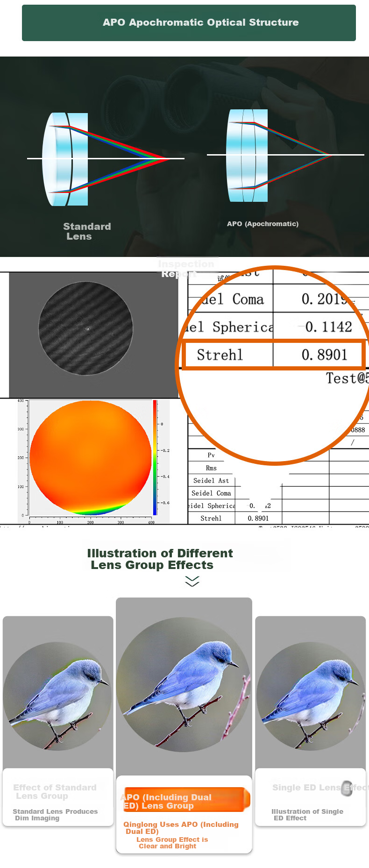Click the small 'Strehl' table row label
Image resolution: width=369 pixels, height=868 pixels.
(211, 519)
